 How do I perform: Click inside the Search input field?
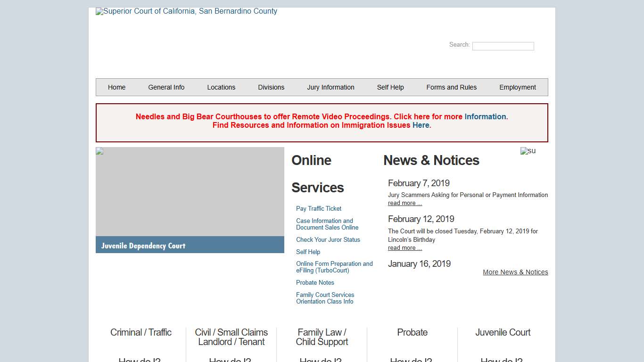click(503, 46)
